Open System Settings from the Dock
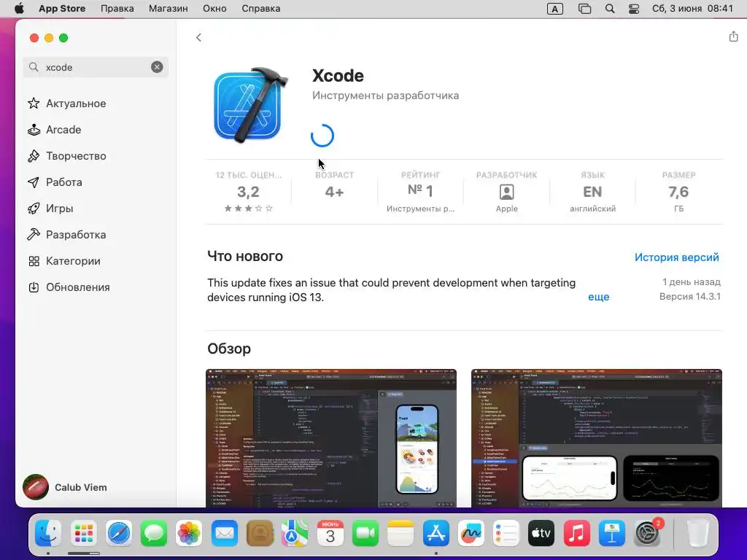Screen dimensions: 747x560 tap(648, 533)
